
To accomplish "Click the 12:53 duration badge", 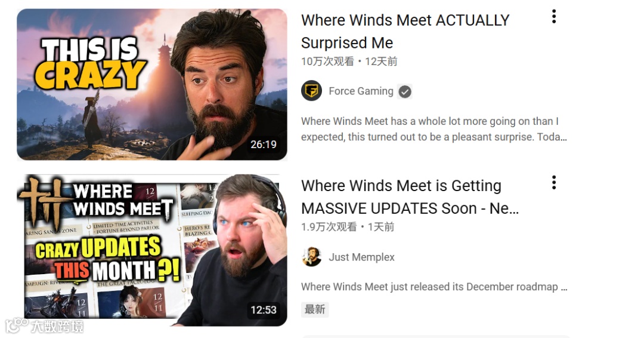I will [x=264, y=309].
